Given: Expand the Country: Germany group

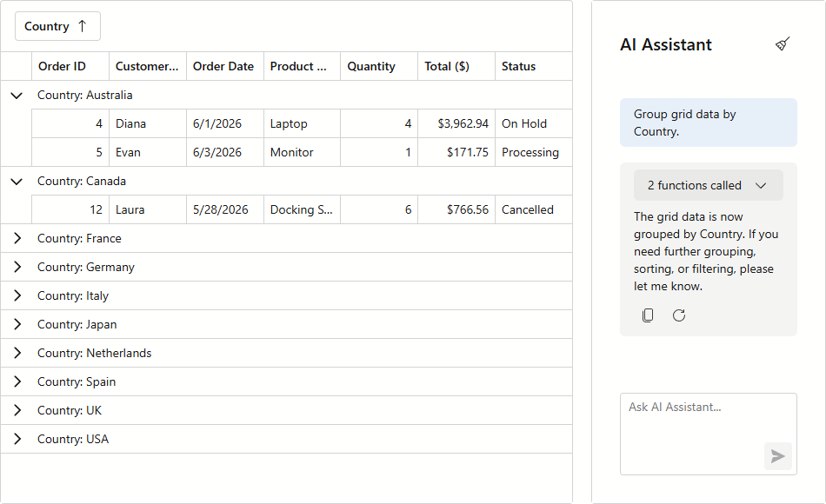Looking at the screenshot, I should coord(17,267).
